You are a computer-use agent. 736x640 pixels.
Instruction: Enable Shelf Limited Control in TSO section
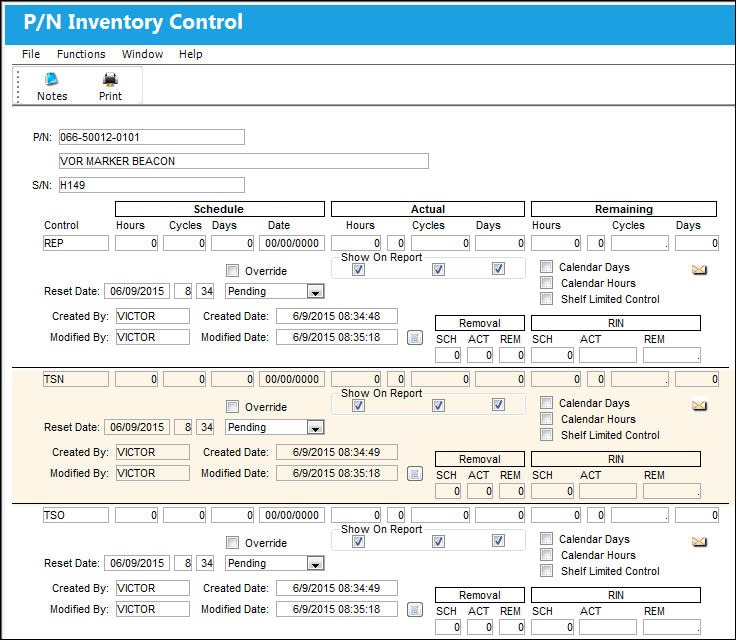pos(546,571)
